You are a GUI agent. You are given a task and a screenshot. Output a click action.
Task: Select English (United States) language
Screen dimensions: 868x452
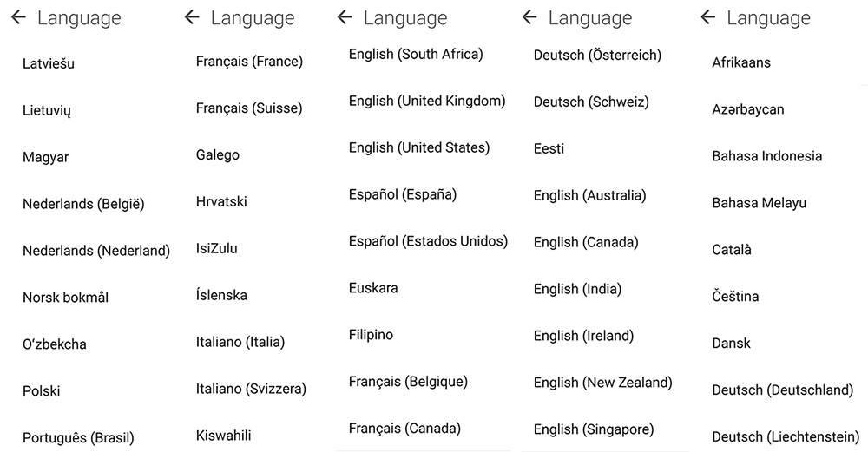coord(419,147)
